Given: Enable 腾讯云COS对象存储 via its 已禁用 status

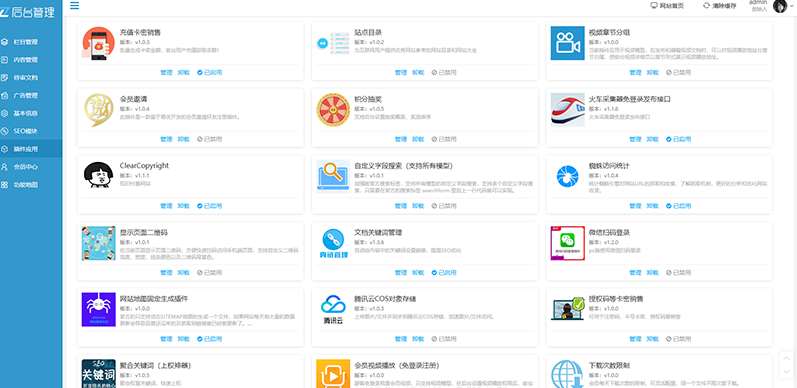Looking at the screenshot, I should (444, 339).
